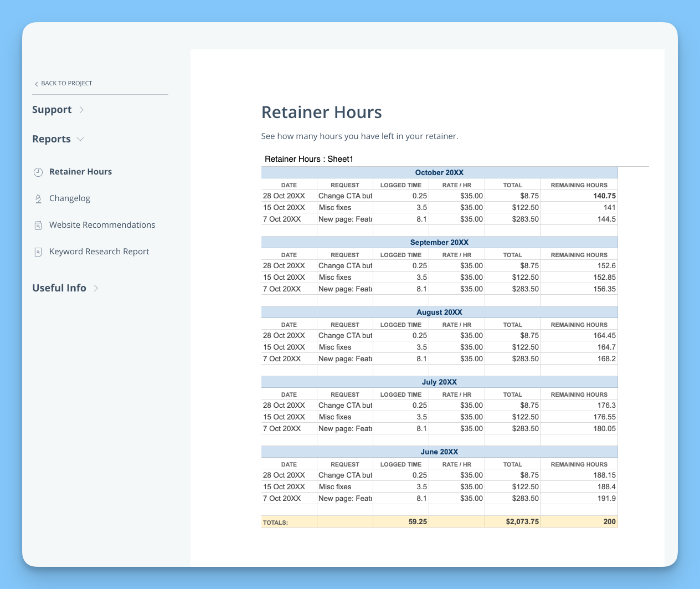700x589 pixels.
Task: Click the back arrow beside Back to Project
Action: point(37,84)
